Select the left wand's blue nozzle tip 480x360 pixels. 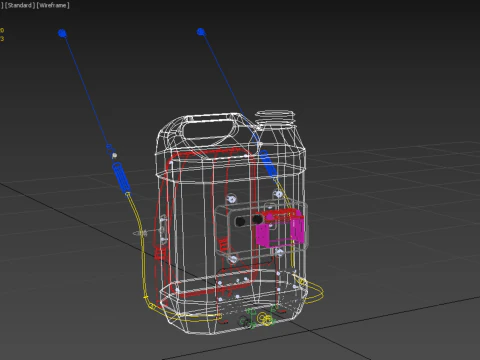(62, 33)
